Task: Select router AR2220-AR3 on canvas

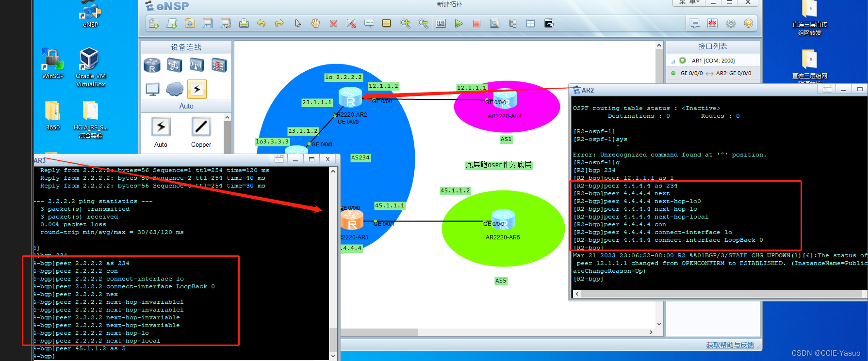Action: (x=352, y=220)
